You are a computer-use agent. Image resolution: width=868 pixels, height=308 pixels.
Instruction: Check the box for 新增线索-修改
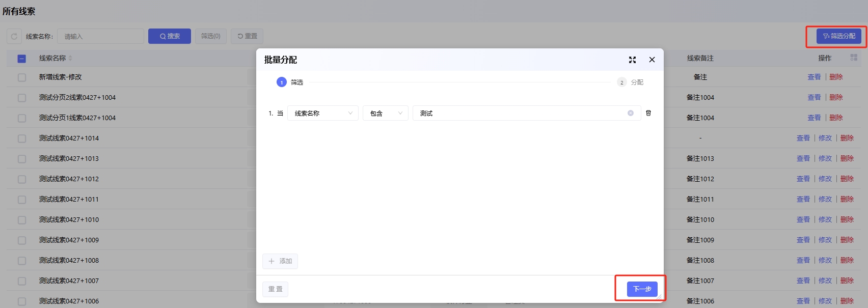tap(22, 77)
